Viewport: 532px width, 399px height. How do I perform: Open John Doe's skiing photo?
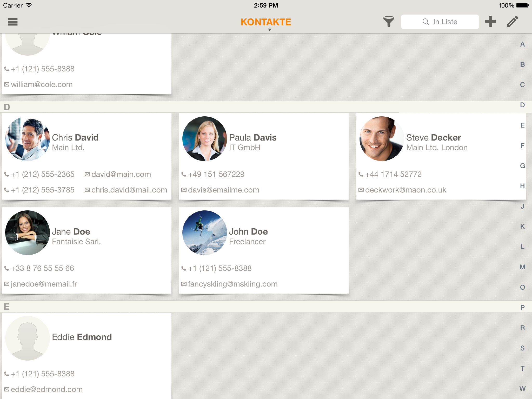coord(204,232)
